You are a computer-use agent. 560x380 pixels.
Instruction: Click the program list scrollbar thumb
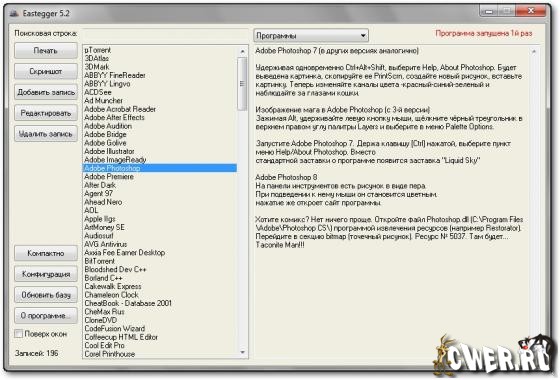(242, 83)
